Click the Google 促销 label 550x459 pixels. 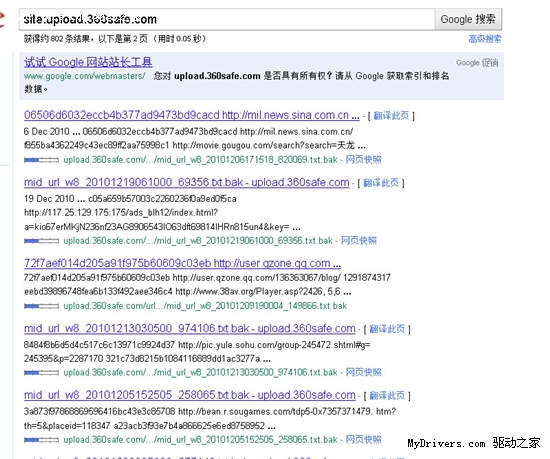[477, 63]
